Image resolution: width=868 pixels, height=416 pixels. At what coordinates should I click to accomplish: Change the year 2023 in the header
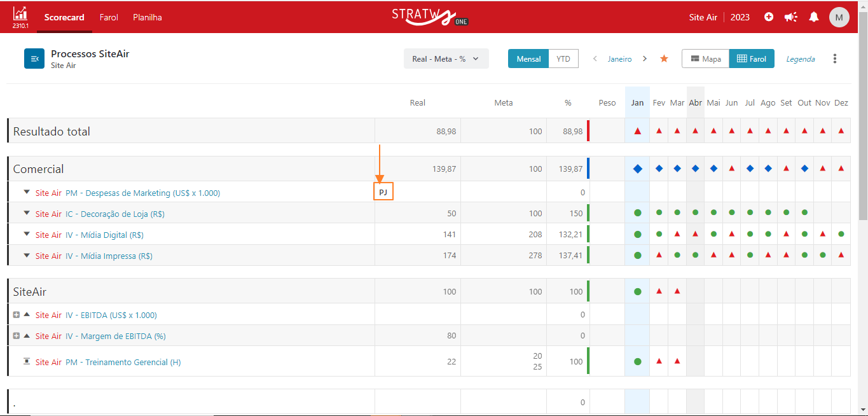coord(740,17)
